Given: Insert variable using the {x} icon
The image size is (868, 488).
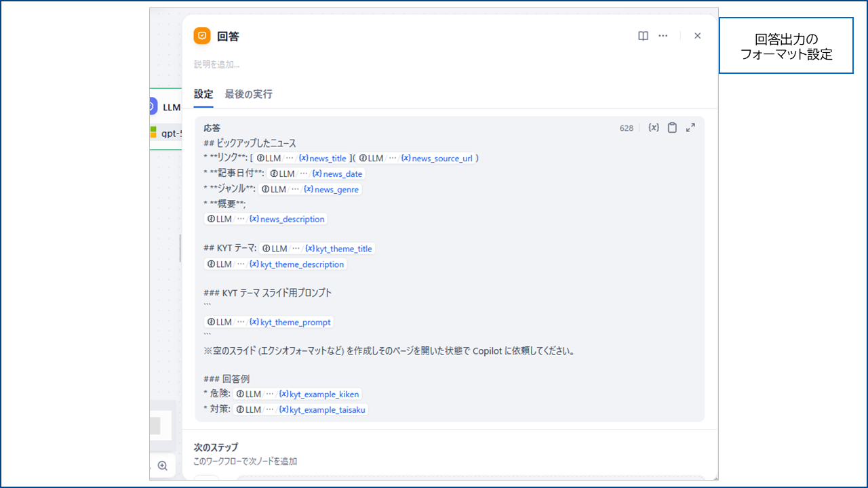Looking at the screenshot, I should (x=654, y=127).
